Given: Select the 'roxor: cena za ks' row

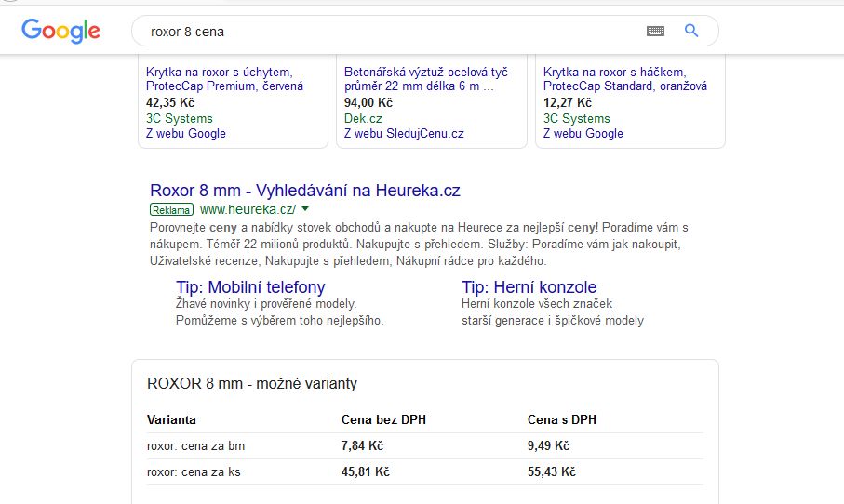Looking at the screenshot, I should [194, 472].
